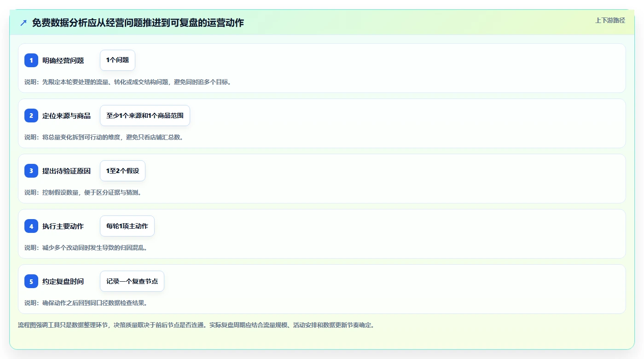Viewport: 644px width, 359px height.
Task: Click the footer note '流程图强调工具只是数据整理环节…'
Action: point(197,325)
